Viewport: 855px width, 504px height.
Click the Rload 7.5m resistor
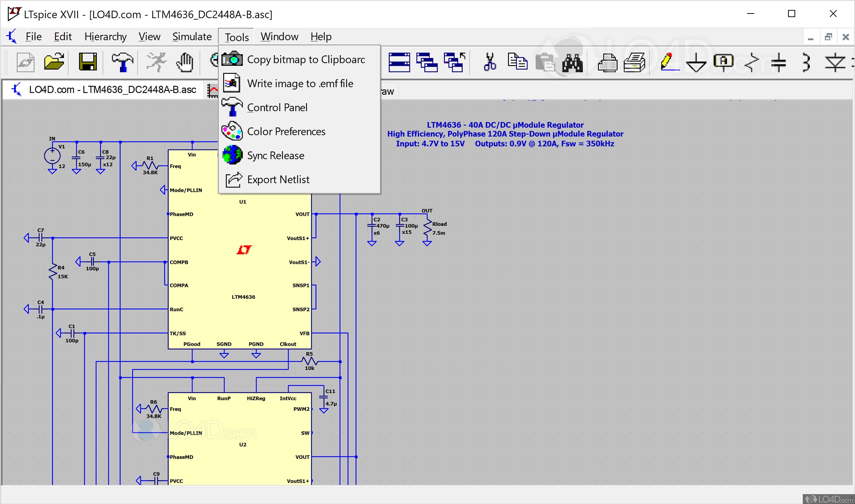tap(427, 228)
